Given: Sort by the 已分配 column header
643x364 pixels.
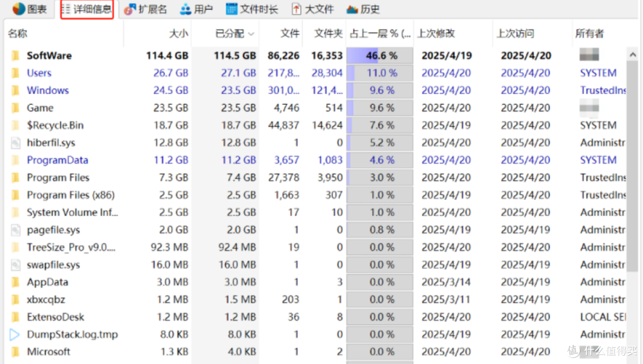Looking at the screenshot, I should point(230,33).
